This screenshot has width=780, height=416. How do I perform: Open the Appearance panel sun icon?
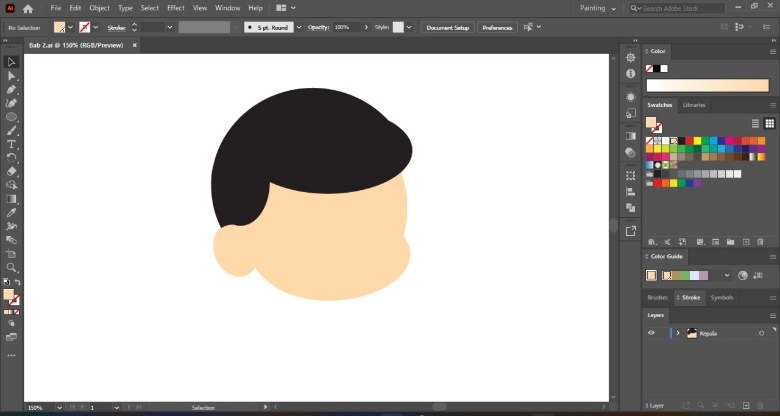click(x=631, y=97)
